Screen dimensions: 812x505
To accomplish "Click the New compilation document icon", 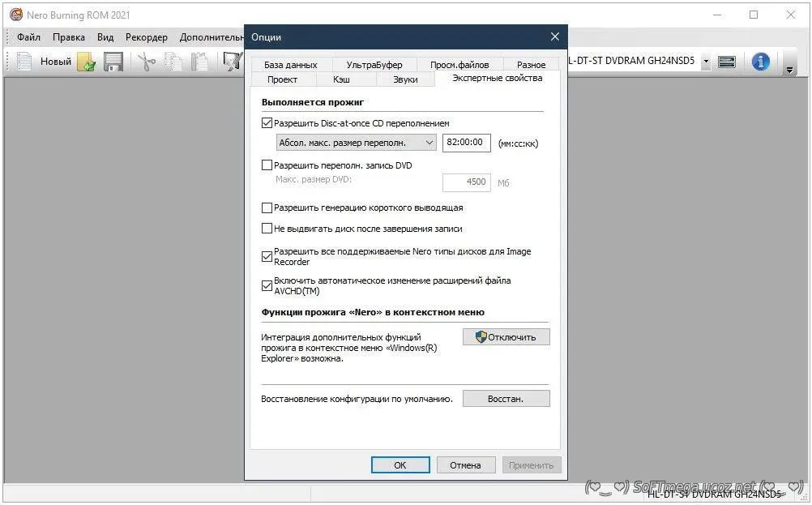I will 24,62.
